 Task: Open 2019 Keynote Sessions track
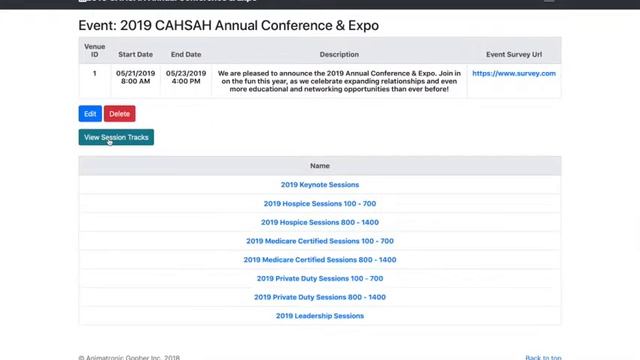320,184
